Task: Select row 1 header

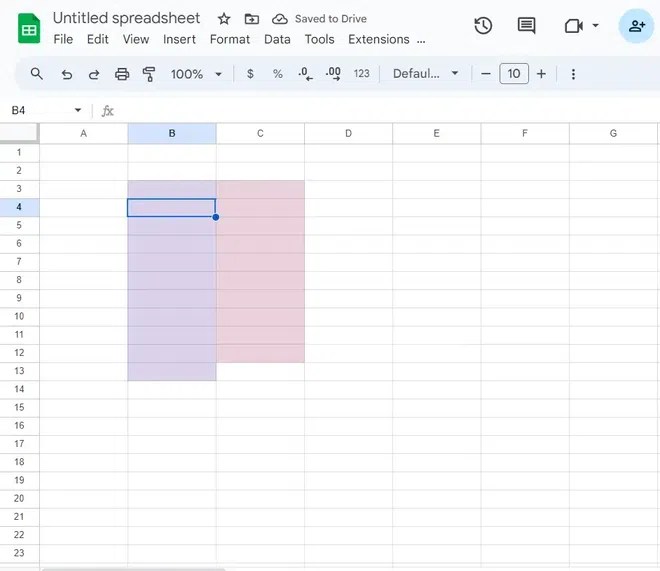Action: (x=19, y=153)
